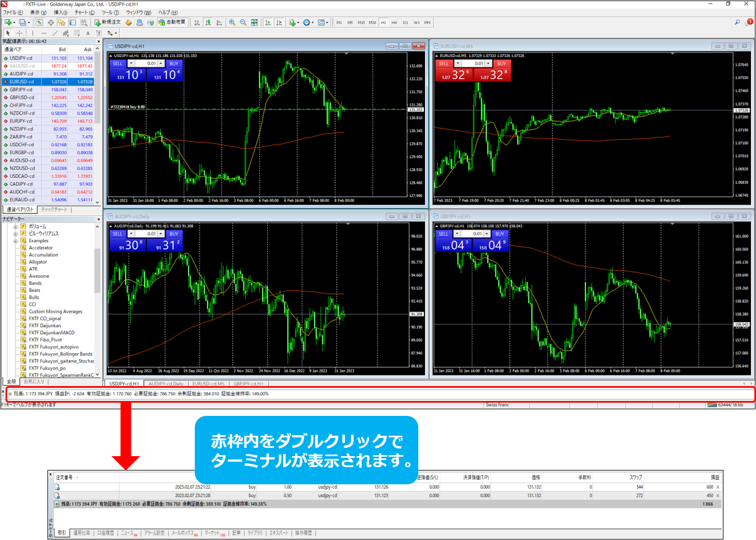Switch to the お気に入り navigator tab
This screenshot has height=540, width=756.
click(34, 381)
